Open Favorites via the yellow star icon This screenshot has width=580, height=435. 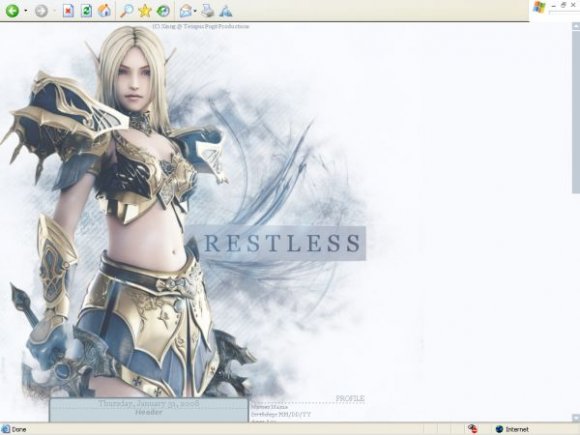click(x=145, y=11)
